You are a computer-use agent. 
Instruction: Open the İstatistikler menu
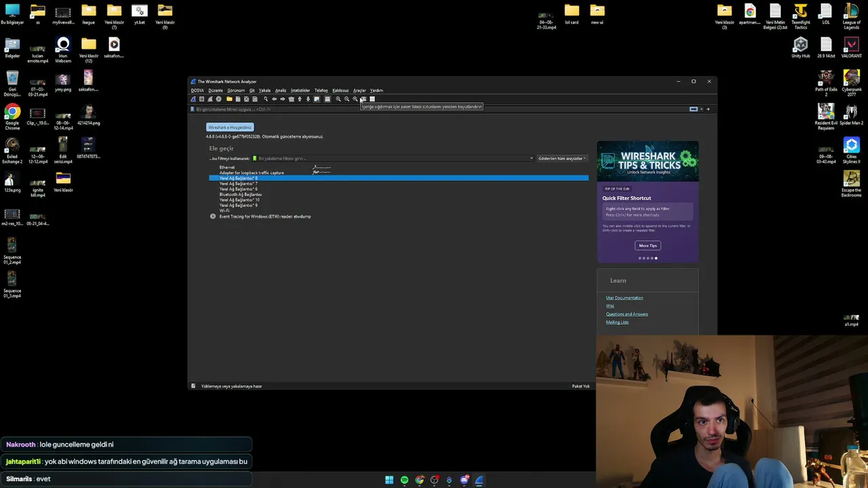pyautogui.click(x=300, y=90)
